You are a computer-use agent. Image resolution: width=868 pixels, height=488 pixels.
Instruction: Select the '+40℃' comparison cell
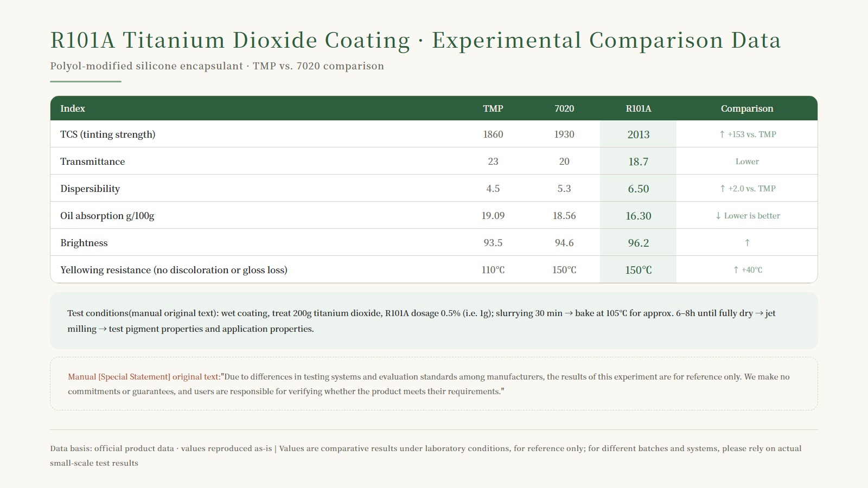[x=747, y=270]
